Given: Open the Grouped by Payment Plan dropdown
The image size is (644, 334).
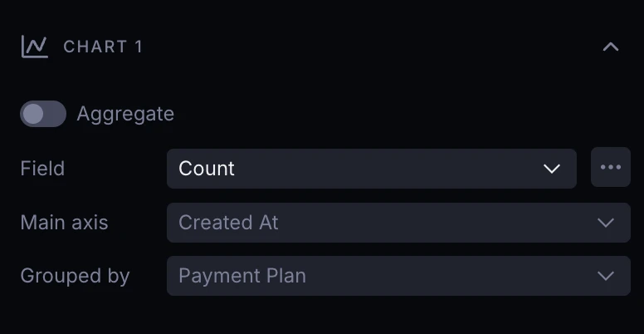Looking at the screenshot, I should (398, 276).
